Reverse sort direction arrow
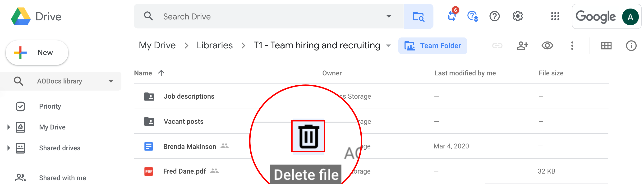Image resolution: width=644 pixels, height=184 pixels. tap(161, 73)
